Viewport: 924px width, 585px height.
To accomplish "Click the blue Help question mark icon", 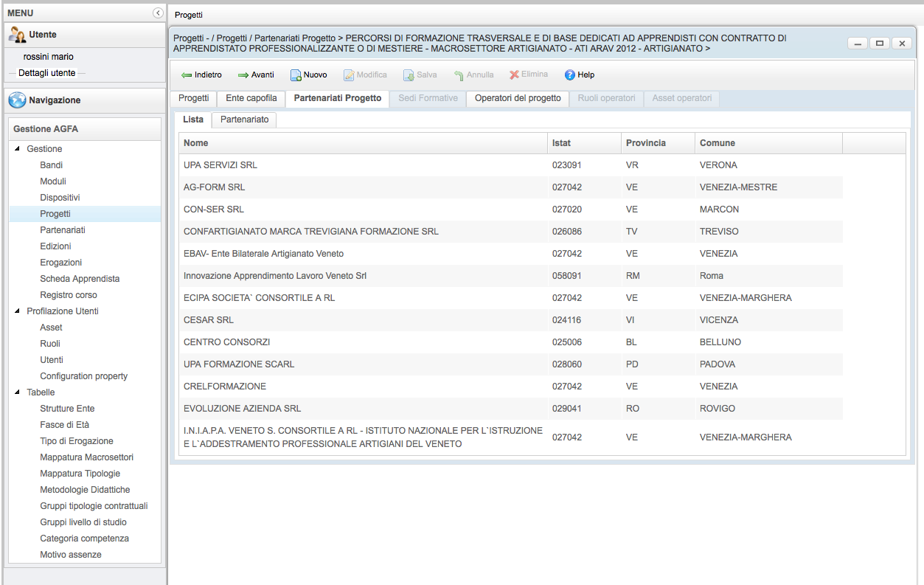I will click(570, 75).
